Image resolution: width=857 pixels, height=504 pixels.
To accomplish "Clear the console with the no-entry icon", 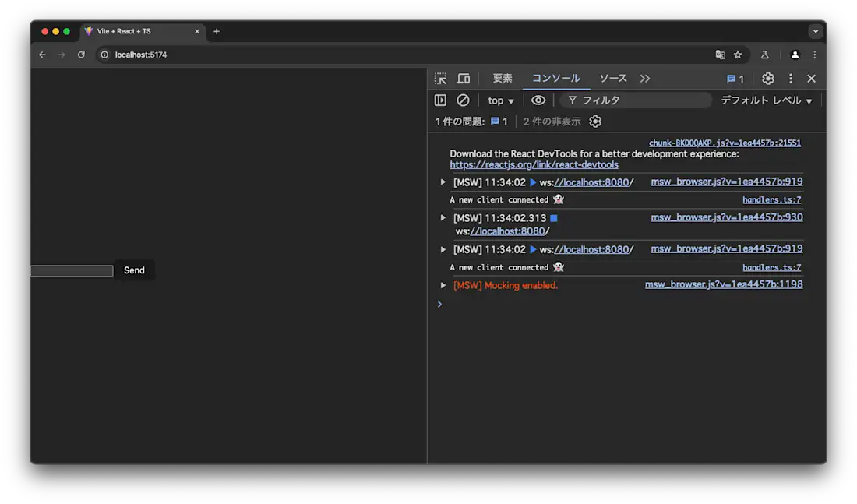I will [463, 100].
